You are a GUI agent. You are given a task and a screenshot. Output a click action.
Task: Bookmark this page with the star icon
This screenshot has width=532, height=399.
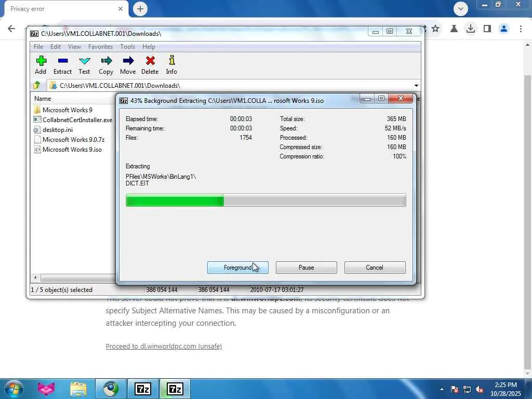pyautogui.click(x=435, y=29)
